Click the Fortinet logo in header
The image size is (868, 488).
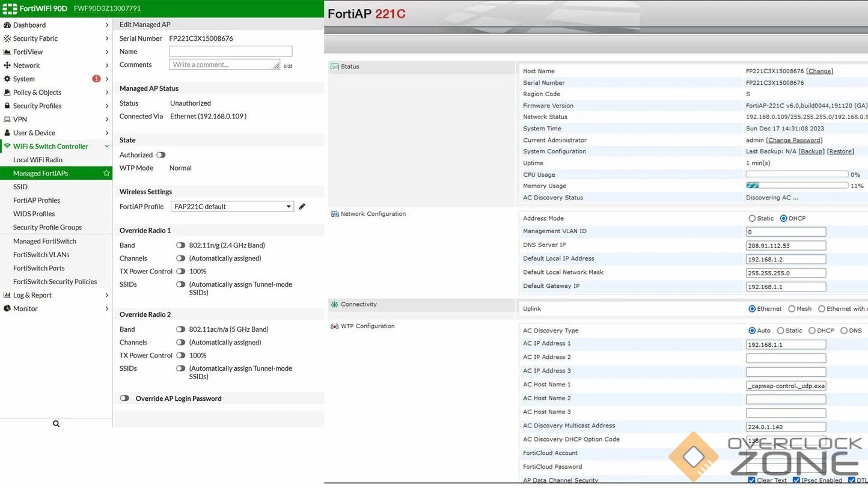(10, 8)
